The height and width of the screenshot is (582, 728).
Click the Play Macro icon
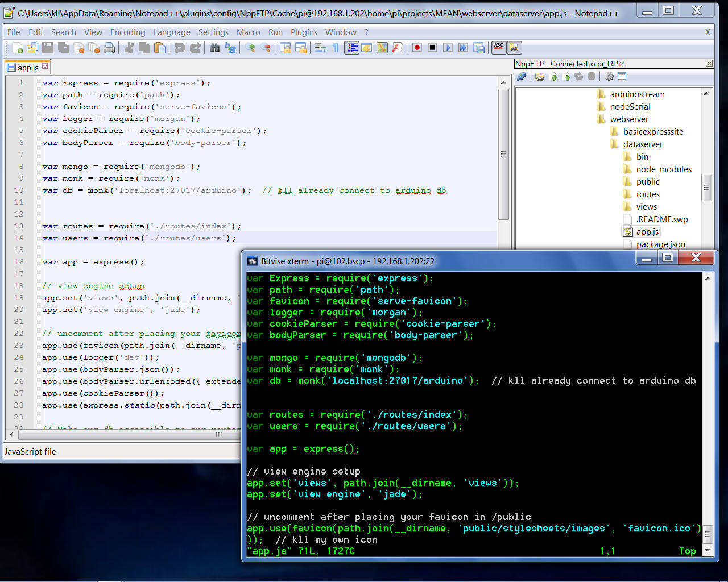(x=448, y=48)
